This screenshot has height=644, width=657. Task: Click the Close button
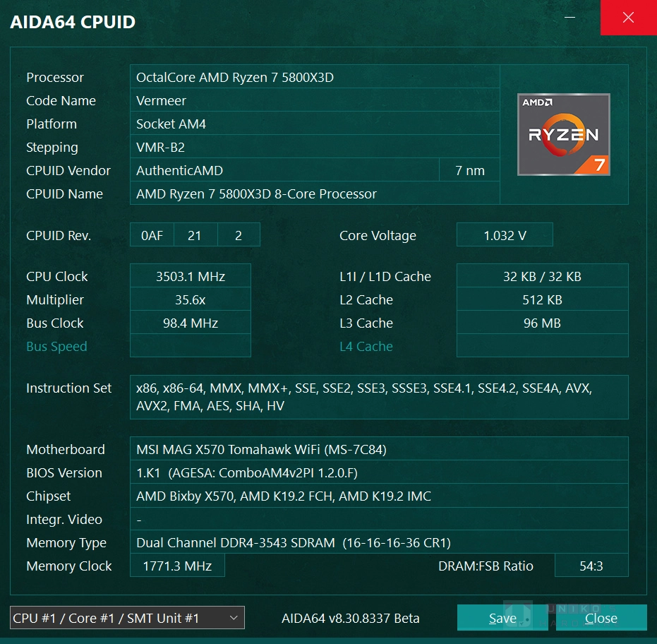coord(601,618)
